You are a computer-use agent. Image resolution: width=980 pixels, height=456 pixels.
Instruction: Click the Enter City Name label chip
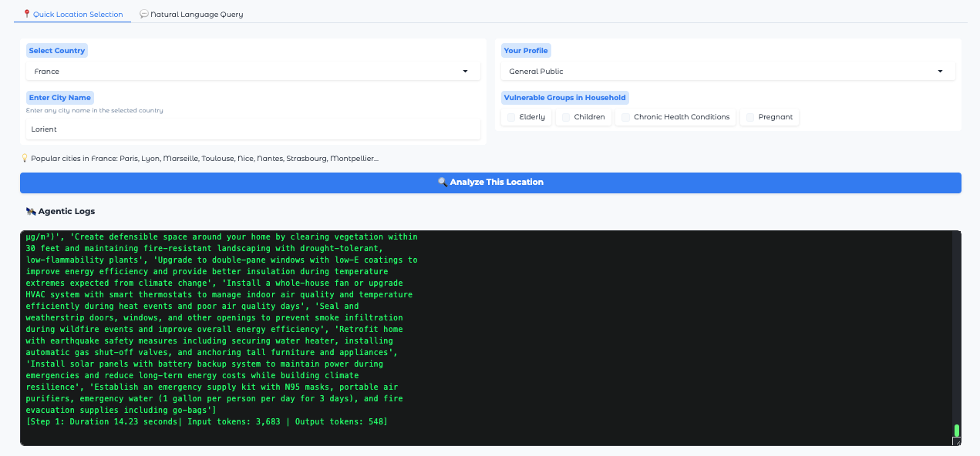tap(59, 97)
